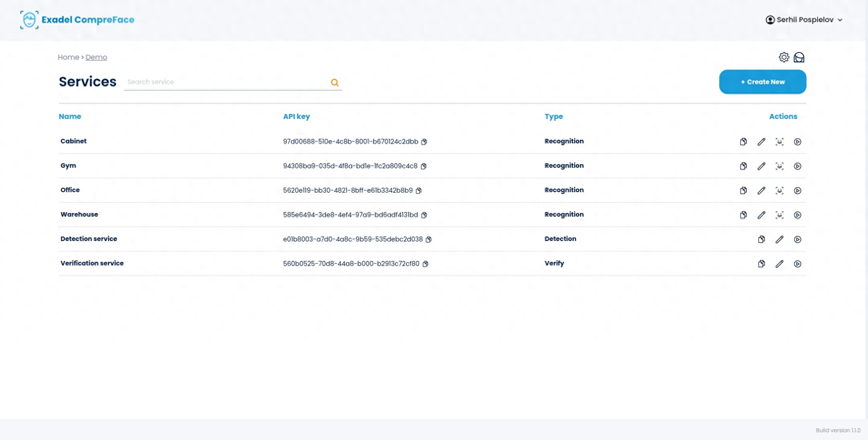Copy the Detection service API key
Image resolution: width=868 pixels, height=440 pixels.
(x=429, y=240)
